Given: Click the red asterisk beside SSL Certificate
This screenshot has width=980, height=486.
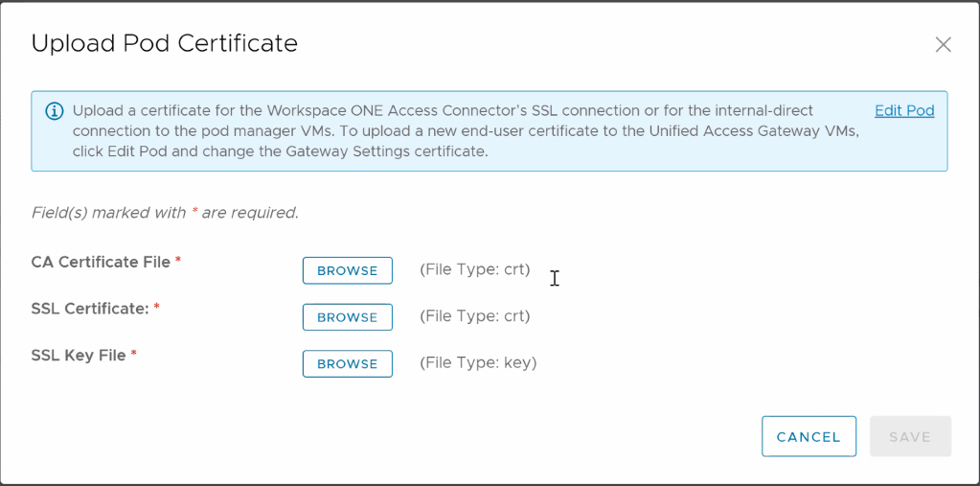Looking at the screenshot, I should tap(157, 308).
